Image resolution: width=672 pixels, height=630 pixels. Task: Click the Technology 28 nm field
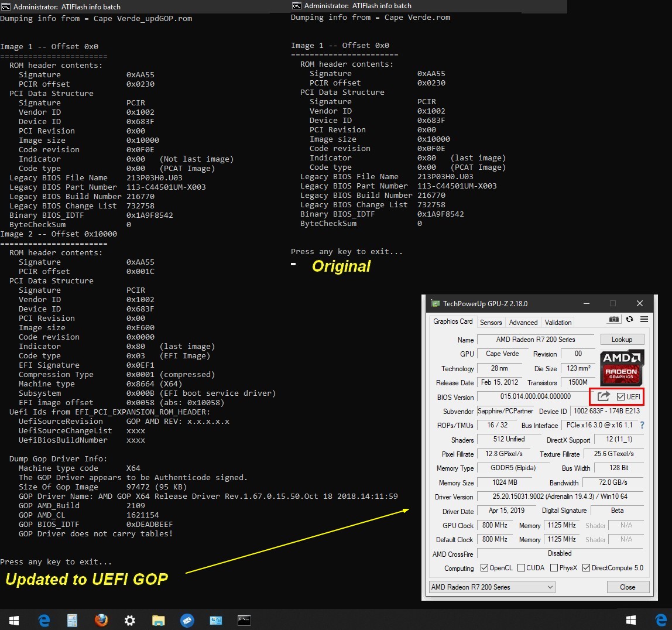(x=499, y=368)
